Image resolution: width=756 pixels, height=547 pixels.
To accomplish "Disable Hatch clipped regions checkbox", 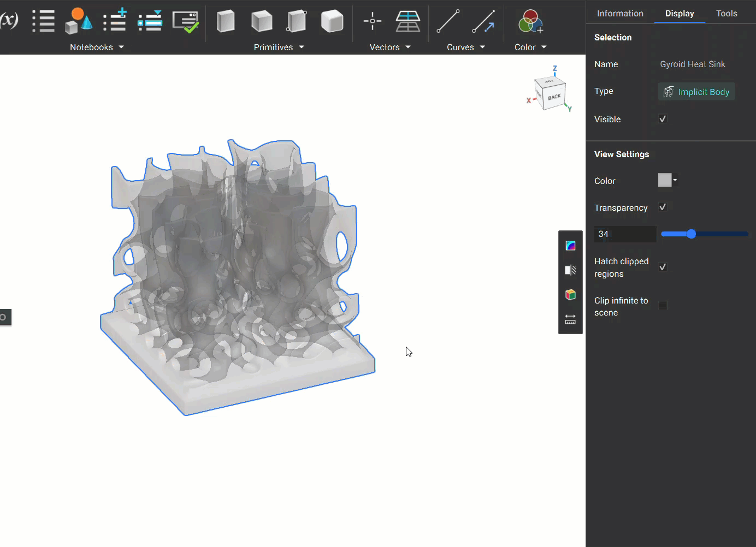I will (663, 267).
